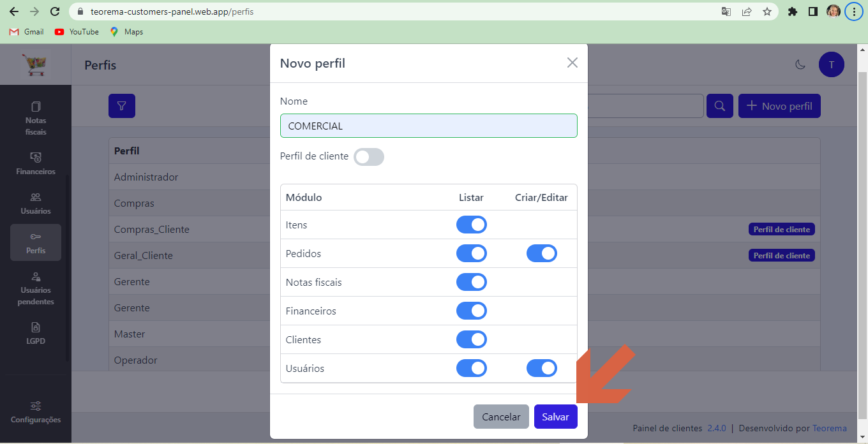Image resolution: width=868 pixels, height=444 pixels.
Task: Toggle Listar for Notas fiscais
Action: [472, 282]
